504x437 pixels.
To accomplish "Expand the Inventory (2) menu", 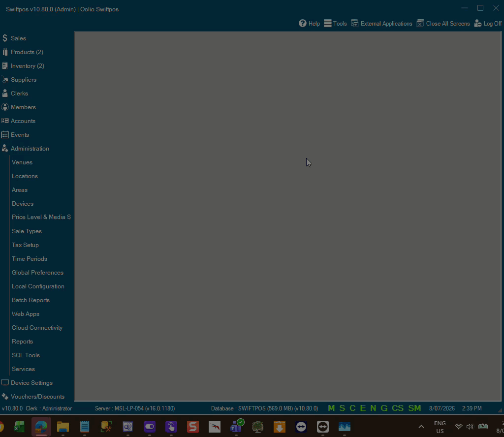I will click(28, 65).
